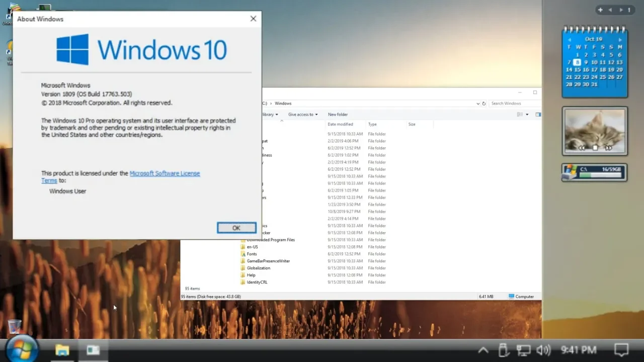Click in the Search Windows field

point(514,104)
